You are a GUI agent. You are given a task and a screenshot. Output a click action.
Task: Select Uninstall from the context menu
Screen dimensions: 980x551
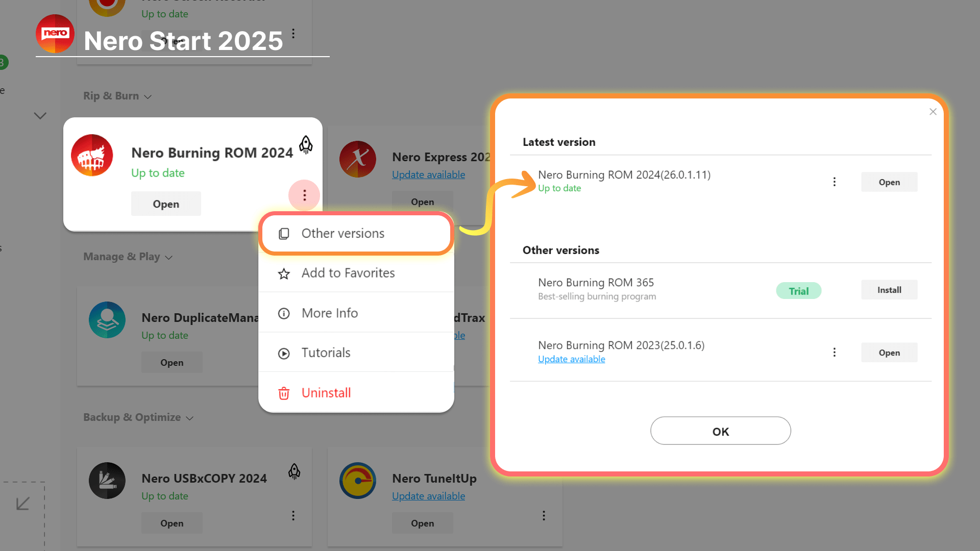point(326,392)
